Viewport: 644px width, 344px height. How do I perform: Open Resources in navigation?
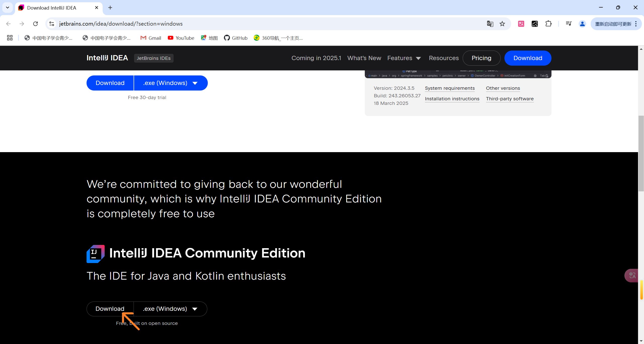click(x=444, y=58)
